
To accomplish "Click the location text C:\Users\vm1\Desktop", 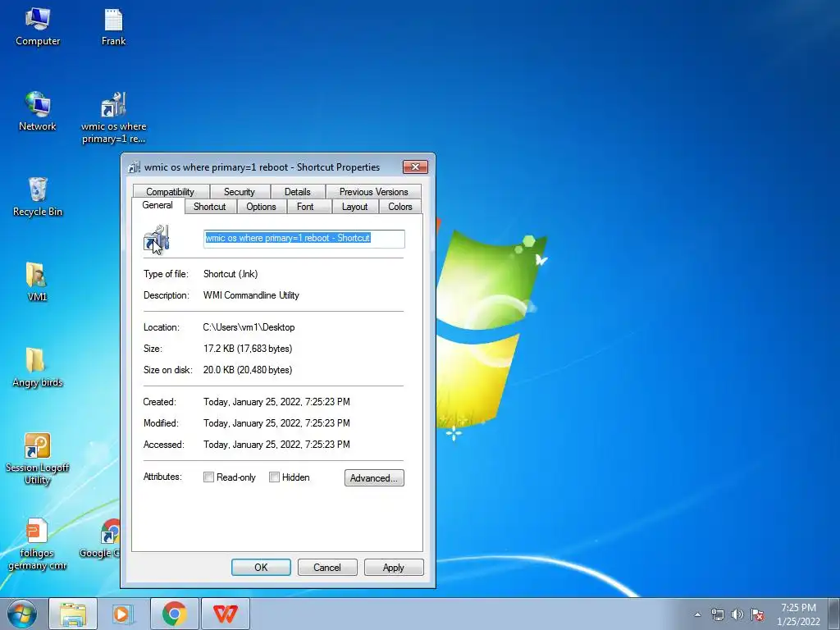I will pyautogui.click(x=249, y=327).
